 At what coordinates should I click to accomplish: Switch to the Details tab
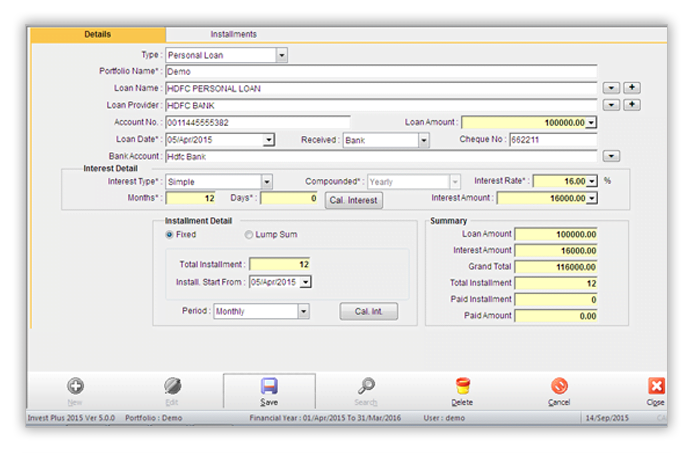click(x=98, y=34)
